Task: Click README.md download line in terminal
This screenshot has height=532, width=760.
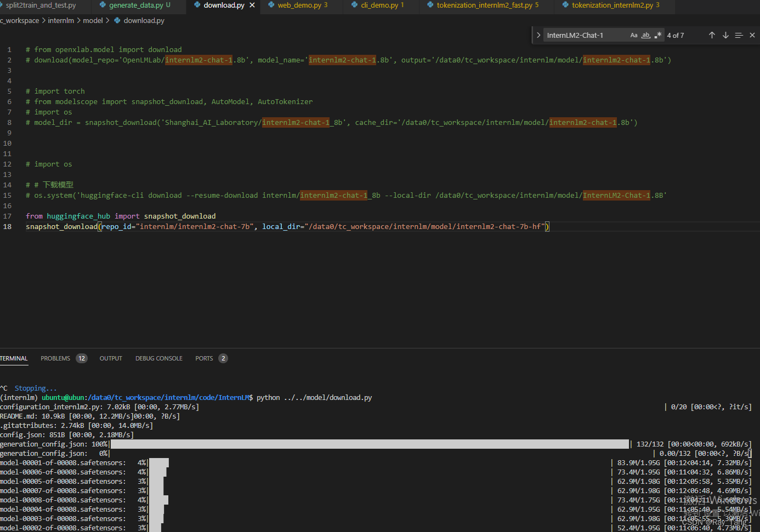Action: [90, 416]
